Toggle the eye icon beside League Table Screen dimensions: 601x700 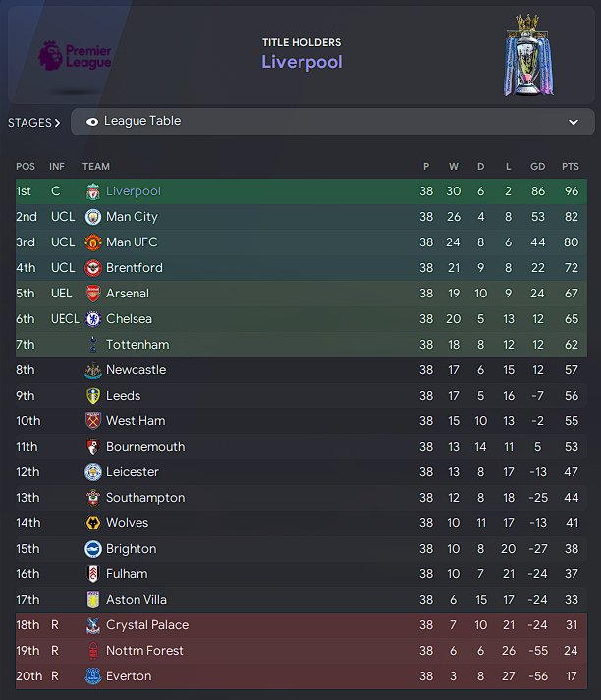pyautogui.click(x=93, y=122)
